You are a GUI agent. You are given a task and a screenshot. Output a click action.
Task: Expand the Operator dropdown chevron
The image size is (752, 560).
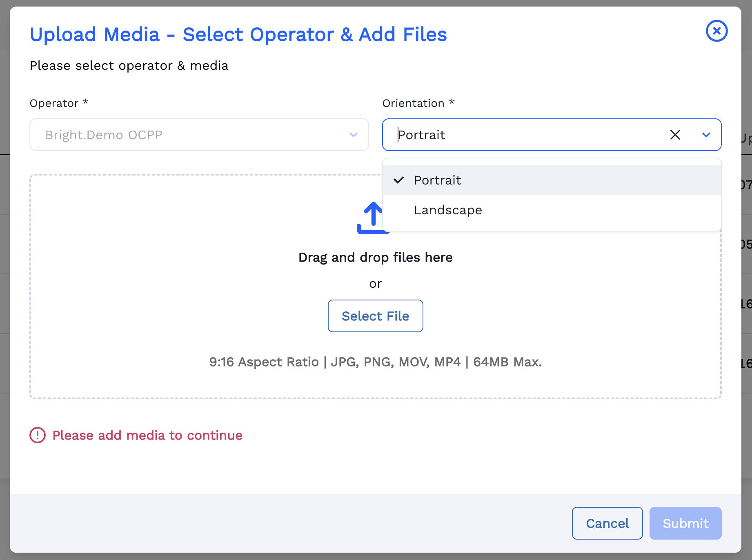coord(353,135)
